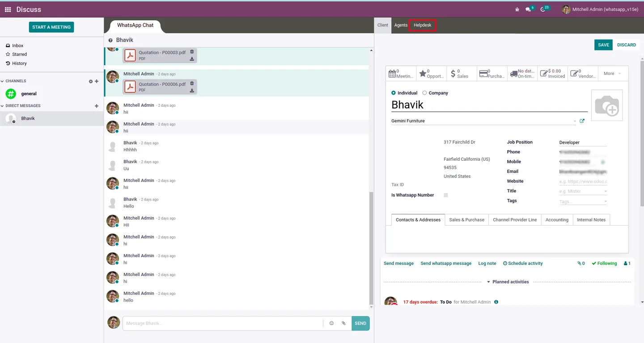
Task: Start new direct message with plus icon
Action: [97, 106]
